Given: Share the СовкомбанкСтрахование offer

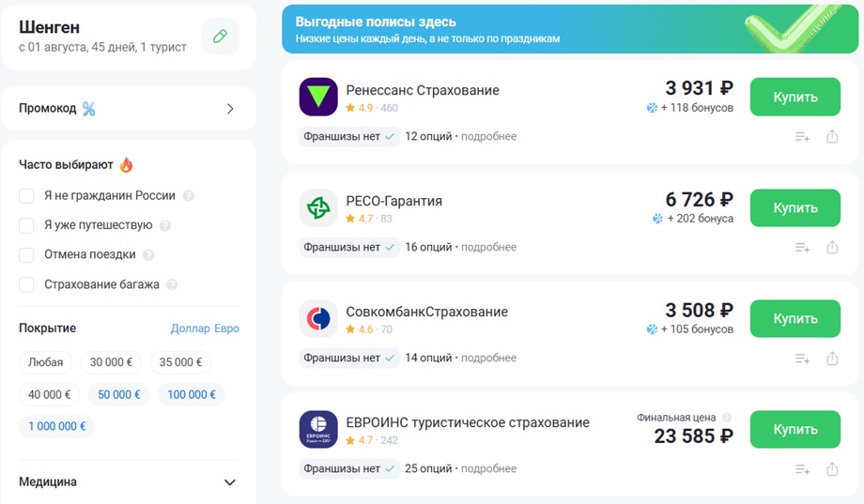Looking at the screenshot, I should coord(832,358).
